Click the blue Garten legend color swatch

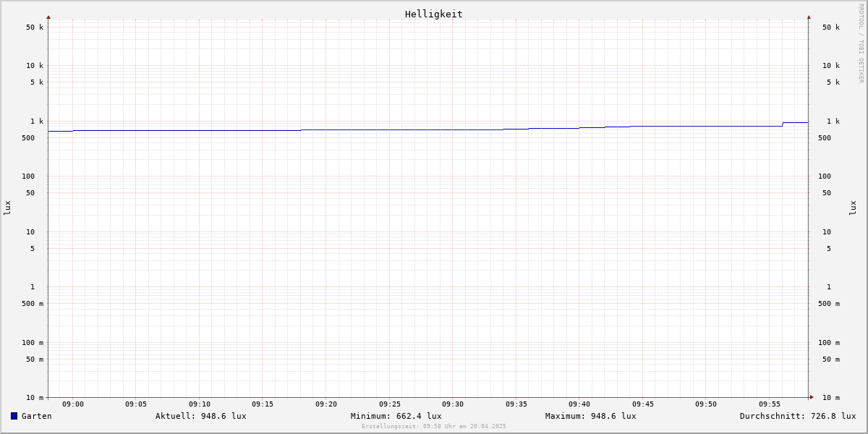(14, 416)
